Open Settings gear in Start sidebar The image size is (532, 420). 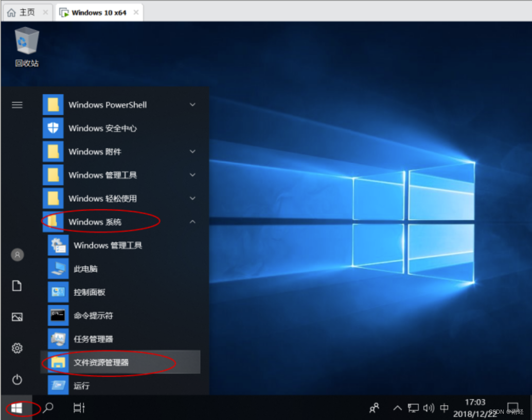[17, 348]
